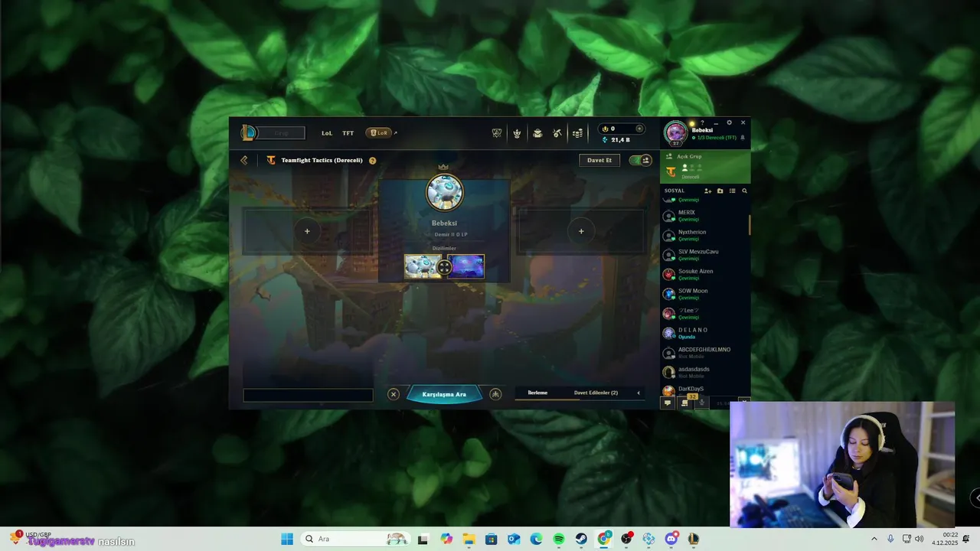Click the Bebeksi profile avatar top right

[x=676, y=132]
